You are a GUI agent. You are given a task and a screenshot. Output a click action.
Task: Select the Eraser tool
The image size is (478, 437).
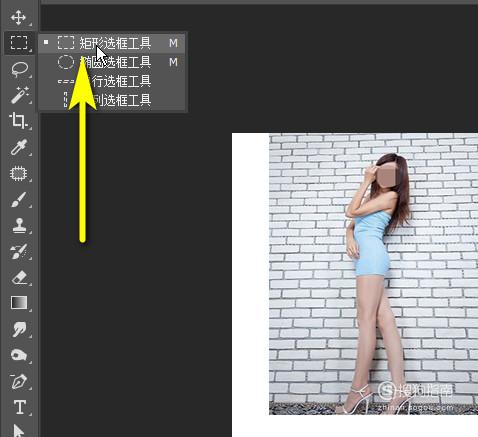click(19, 277)
